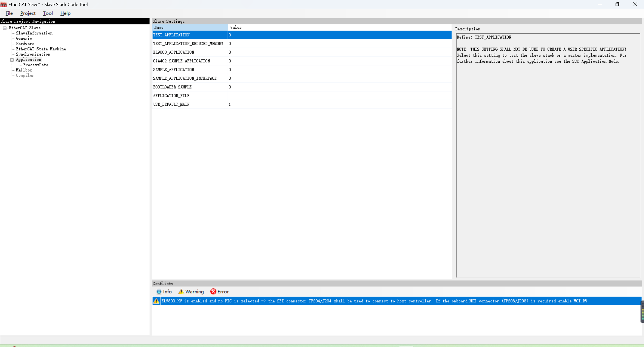The height and width of the screenshot is (347, 644).
Task: Select the ProcessData item under Application
Action: (x=35, y=65)
